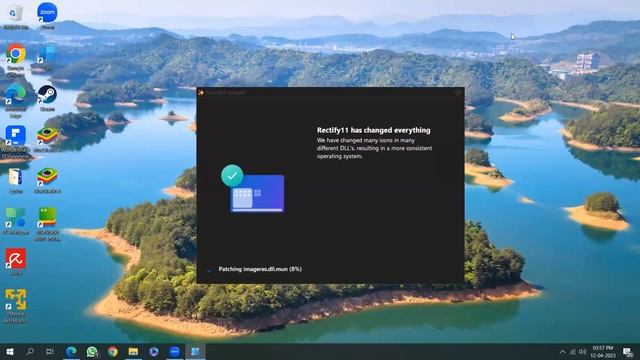Image resolution: width=640 pixels, height=360 pixels.
Task: Click the checkmark window illustration in installer
Action: pos(253,189)
